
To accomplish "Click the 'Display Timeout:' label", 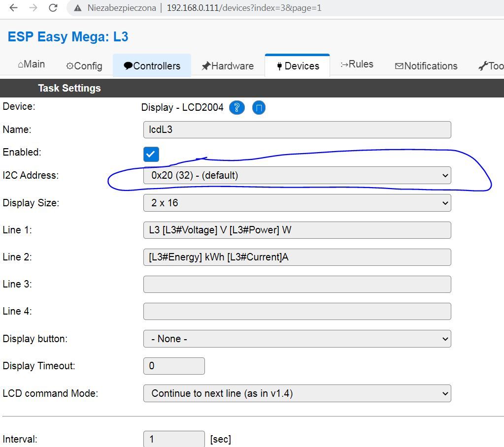I will tap(39, 366).
